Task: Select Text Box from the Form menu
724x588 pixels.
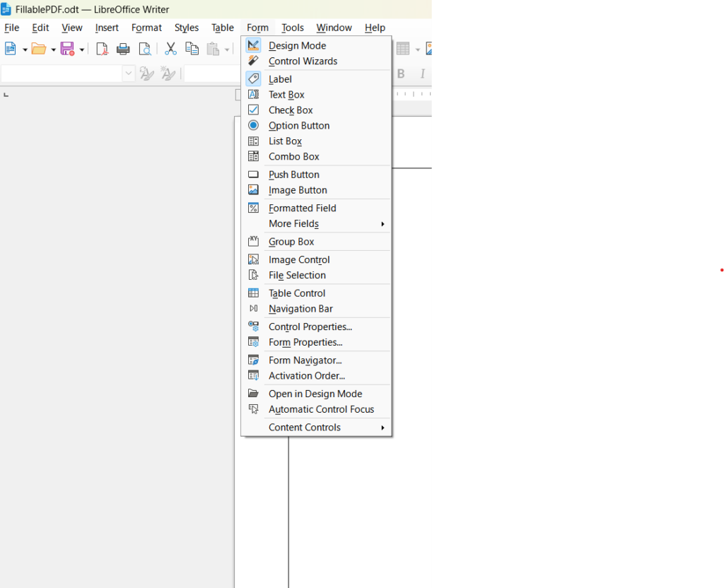Action: pos(317,95)
